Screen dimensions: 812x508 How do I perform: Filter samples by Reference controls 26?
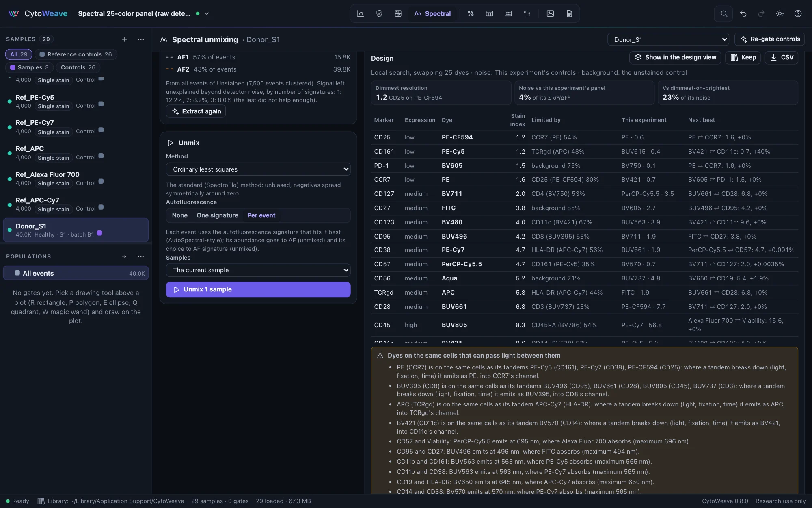coord(76,54)
